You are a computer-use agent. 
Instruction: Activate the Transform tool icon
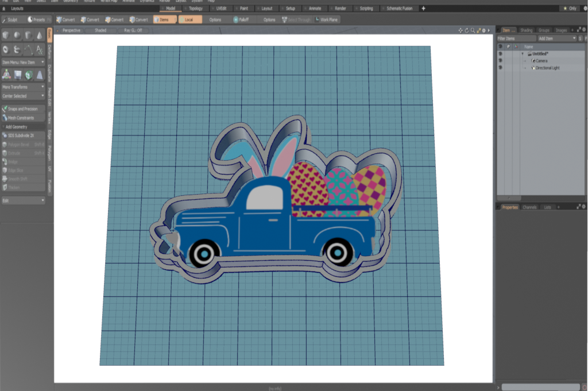click(x=6, y=75)
